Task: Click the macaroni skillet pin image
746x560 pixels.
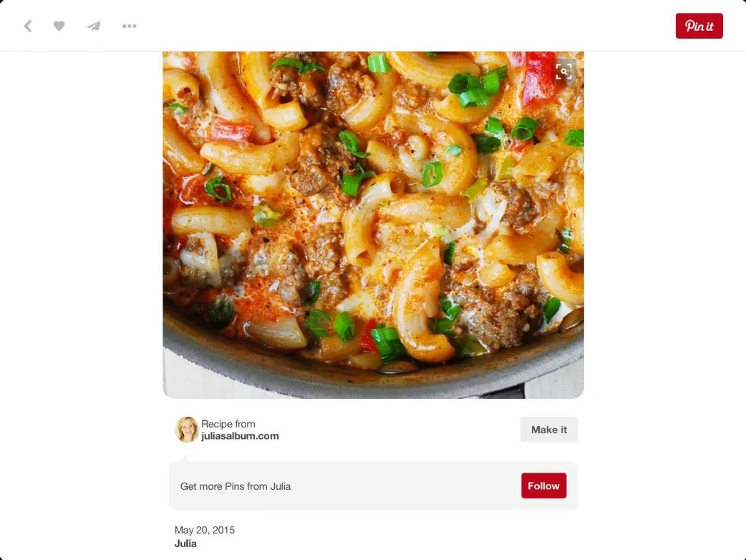Action: pyautogui.click(x=373, y=223)
